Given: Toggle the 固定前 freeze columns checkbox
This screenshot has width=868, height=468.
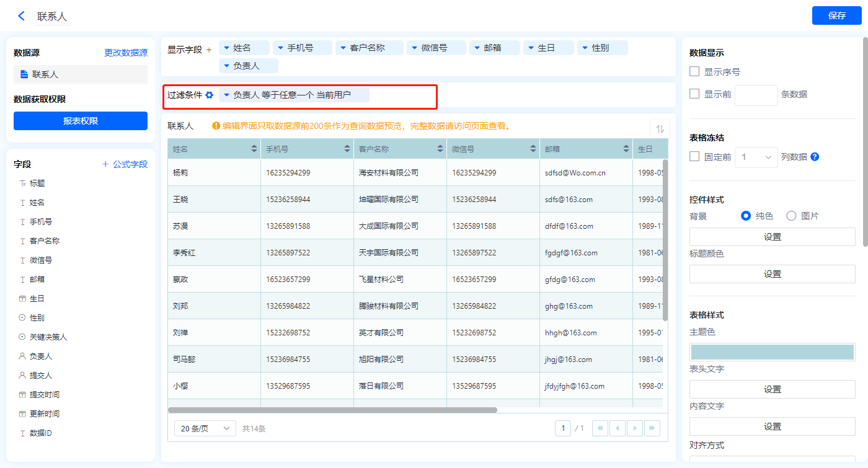Looking at the screenshot, I should pos(695,157).
